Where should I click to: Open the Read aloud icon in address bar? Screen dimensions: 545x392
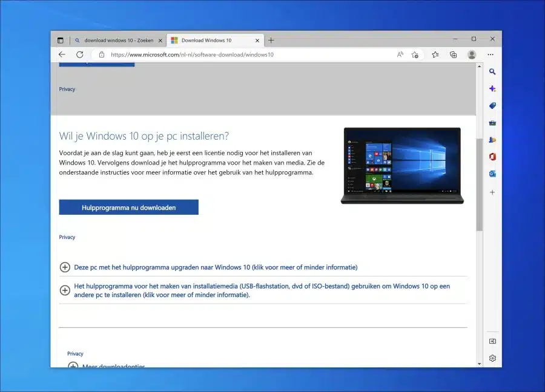pos(400,54)
